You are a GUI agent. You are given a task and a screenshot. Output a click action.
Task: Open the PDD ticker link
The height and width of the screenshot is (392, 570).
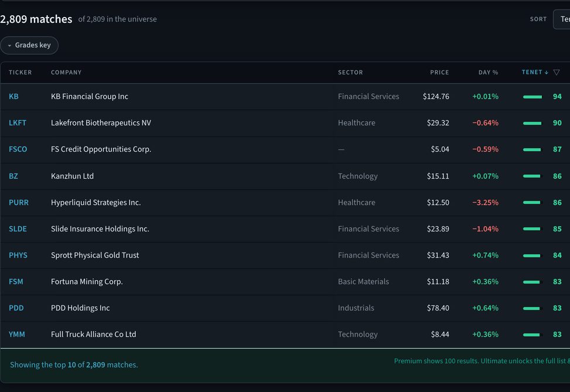pos(16,308)
